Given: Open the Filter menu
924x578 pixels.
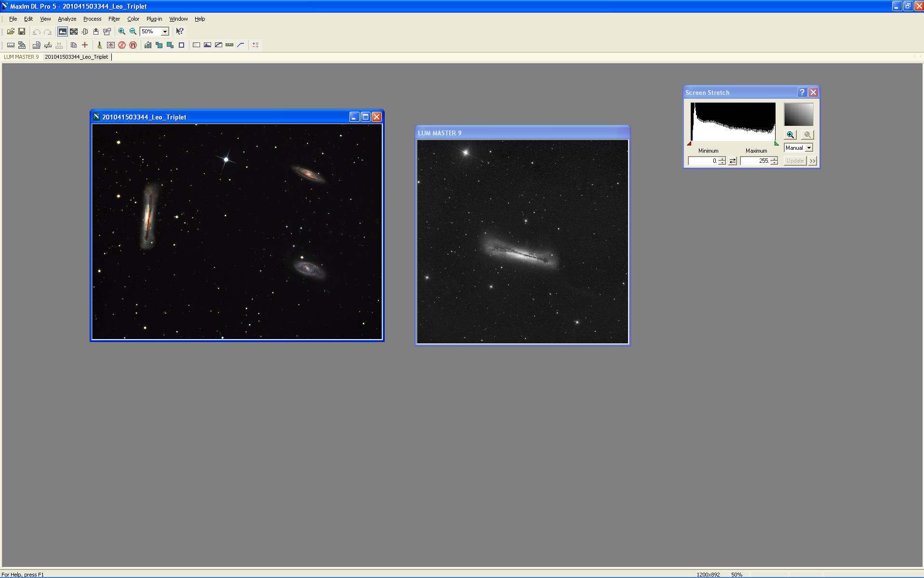Looking at the screenshot, I should (114, 19).
